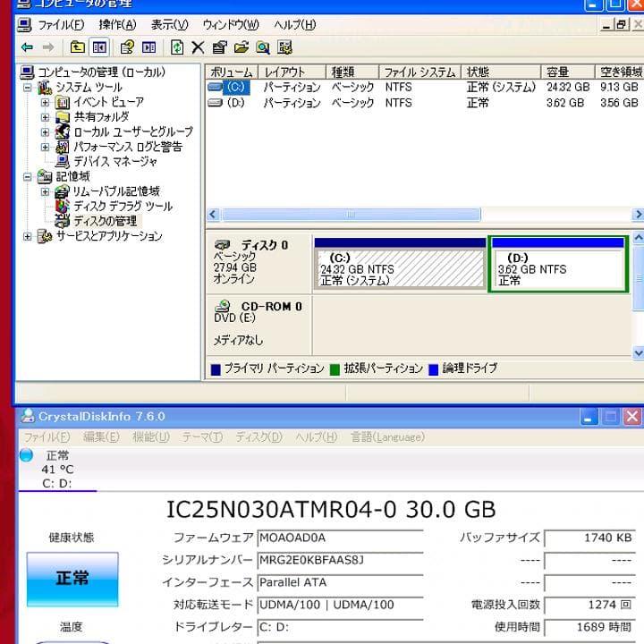Click the magnifier Search toolbar icon
The image size is (644, 644).
[263, 47]
